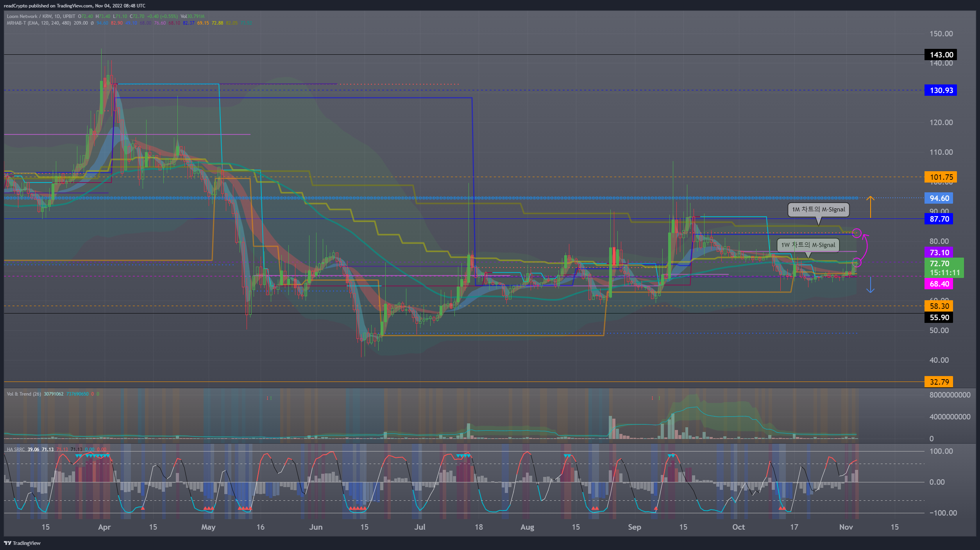980x550 pixels.
Task: Click the 110.00 price axis tick
Action: tap(941, 152)
